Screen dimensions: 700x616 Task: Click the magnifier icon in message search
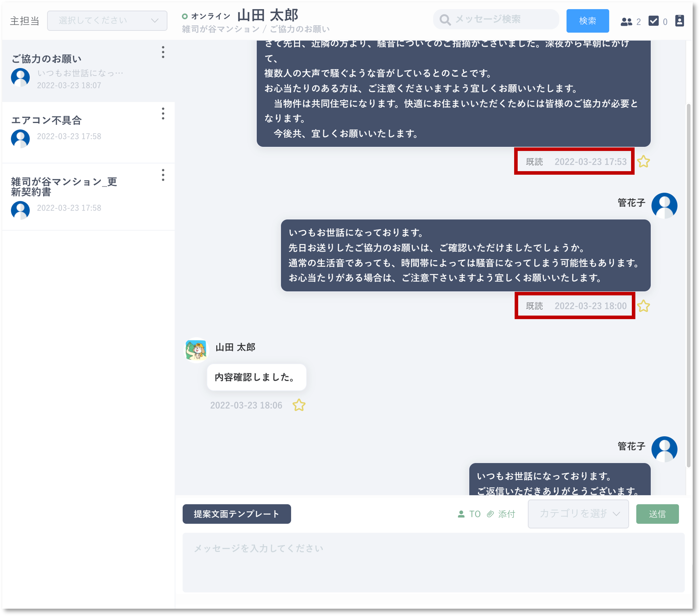(x=445, y=20)
